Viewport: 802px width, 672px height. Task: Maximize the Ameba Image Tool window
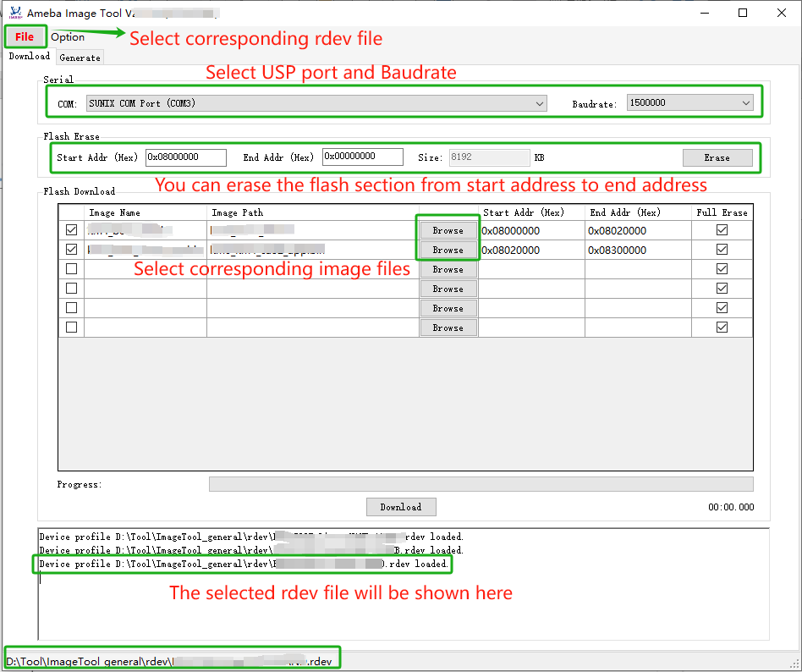pos(743,13)
